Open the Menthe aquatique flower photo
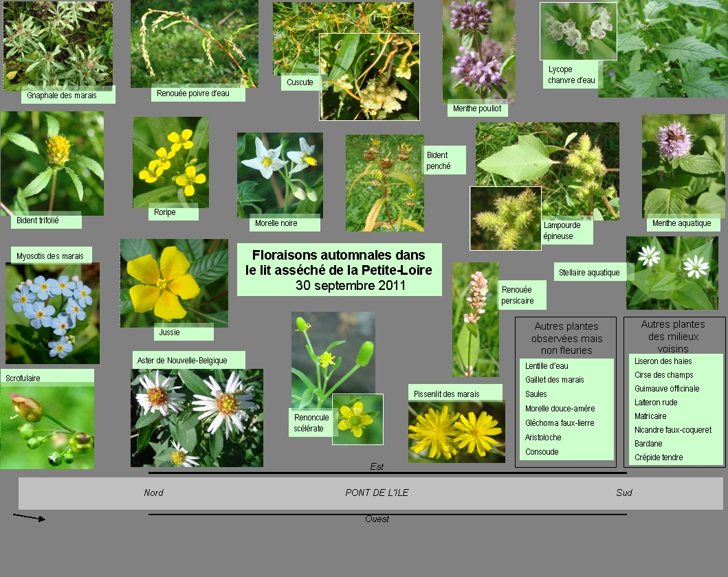728x577 pixels. [683, 165]
